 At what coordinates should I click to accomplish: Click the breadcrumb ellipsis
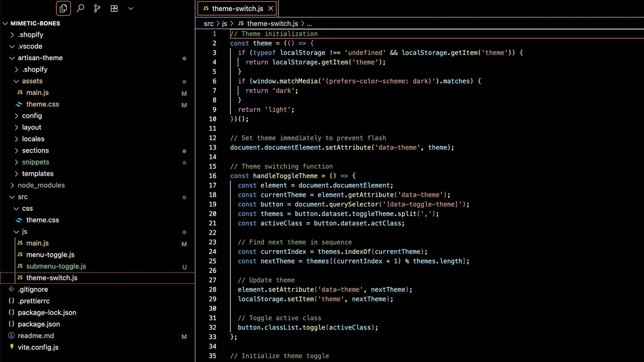click(x=309, y=24)
